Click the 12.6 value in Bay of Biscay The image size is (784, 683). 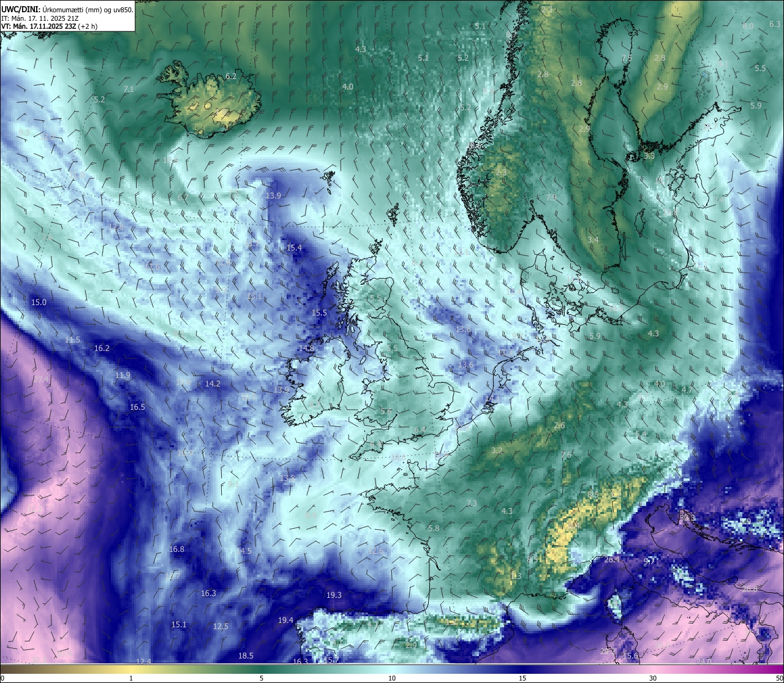click(375, 551)
